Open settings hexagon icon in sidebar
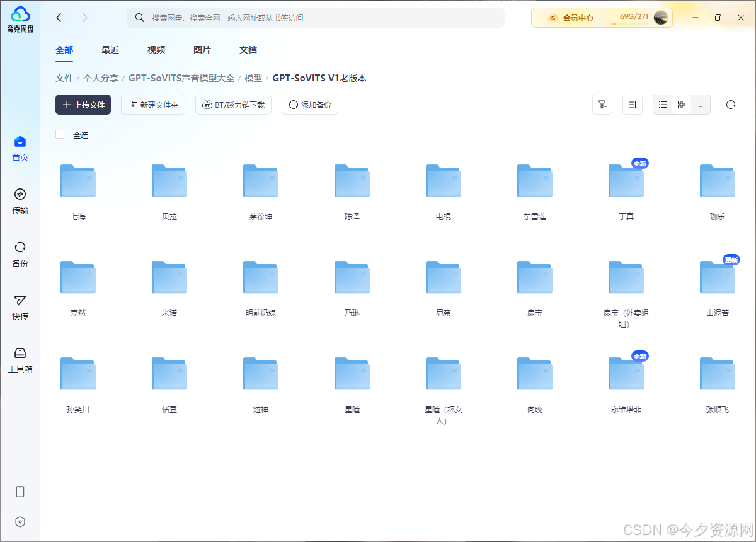The image size is (756, 542). coord(20,522)
